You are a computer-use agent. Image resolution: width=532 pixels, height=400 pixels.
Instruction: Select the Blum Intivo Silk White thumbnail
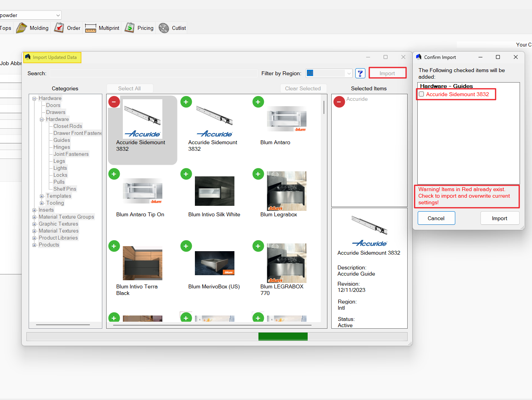[x=215, y=191]
